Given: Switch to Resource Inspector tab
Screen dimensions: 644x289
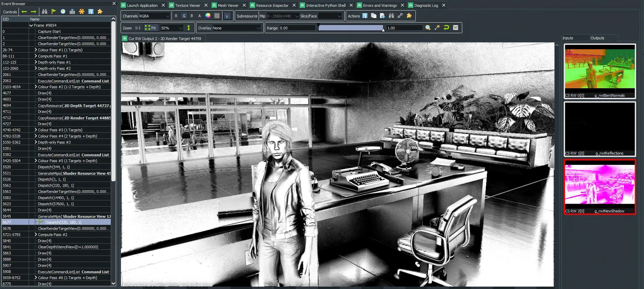Looking at the screenshot, I should point(272,5).
